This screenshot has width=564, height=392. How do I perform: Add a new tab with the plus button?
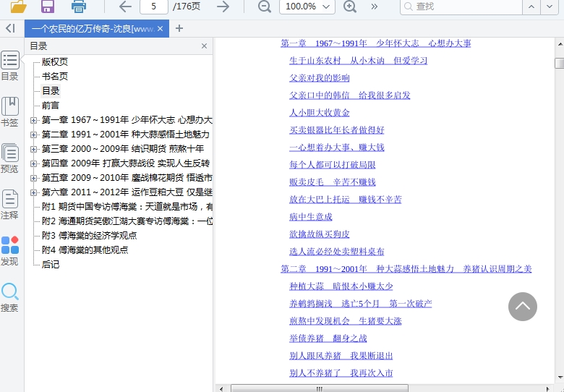179,28
